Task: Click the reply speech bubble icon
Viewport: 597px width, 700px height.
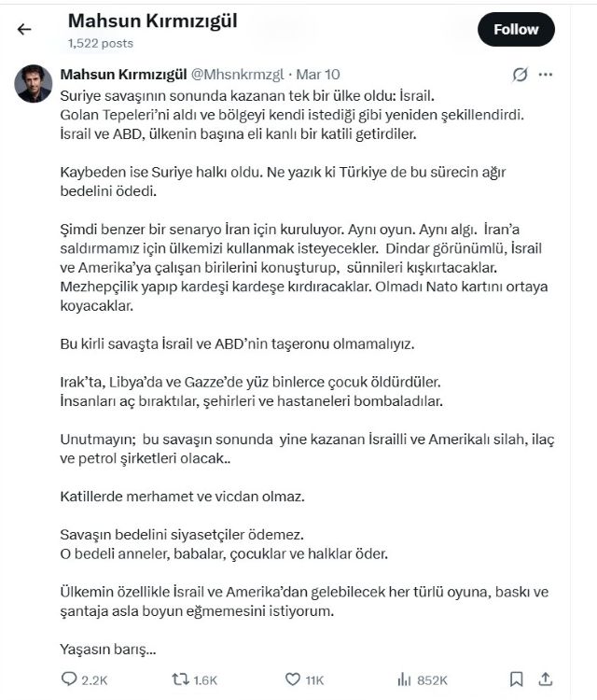Action: coord(68,679)
